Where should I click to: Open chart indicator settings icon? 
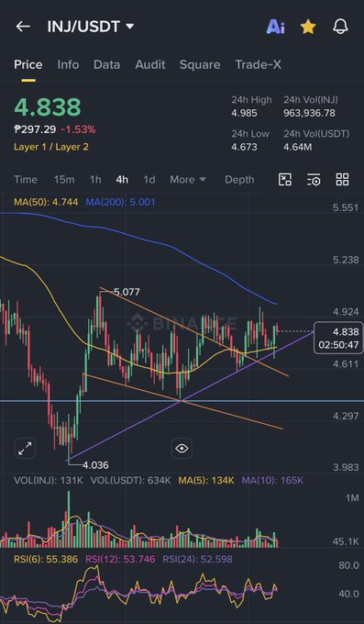314,180
